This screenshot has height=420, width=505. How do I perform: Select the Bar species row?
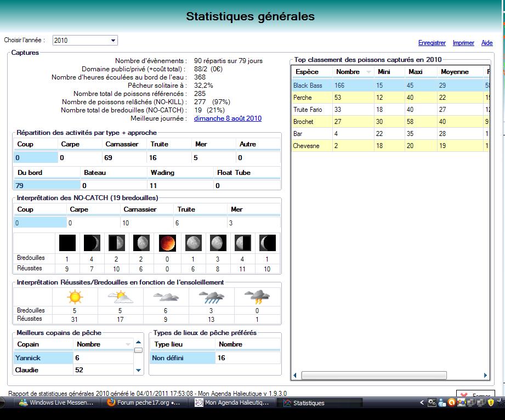(x=390, y=133)
